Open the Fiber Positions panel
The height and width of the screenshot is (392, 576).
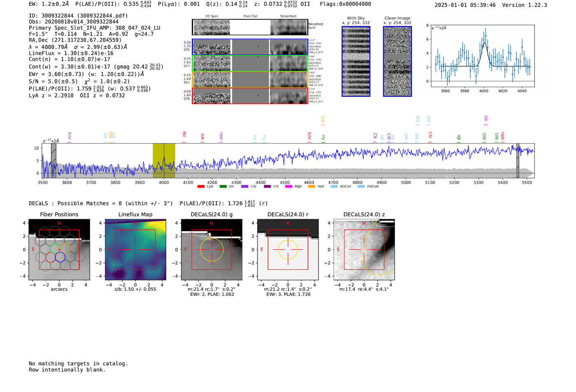(x=59, y=250)
